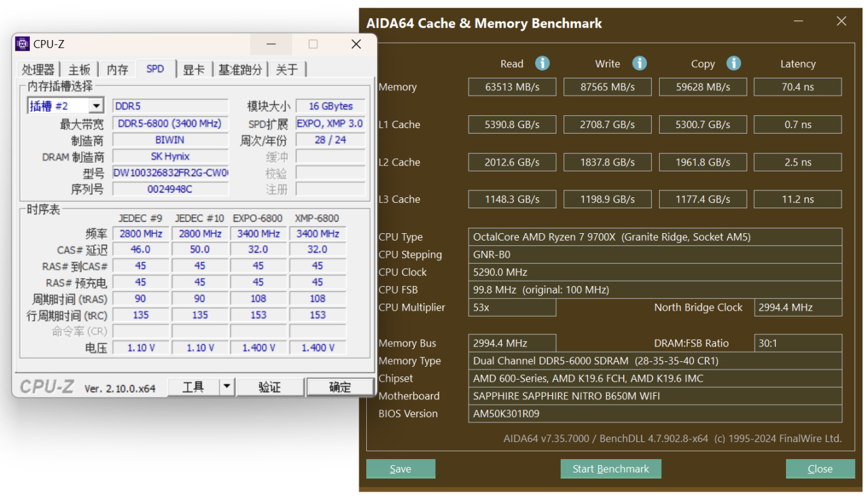Open the 关于 tab in CPU-Z
The height and width of the screenshot is (501, 868).
tap(287, 69)
